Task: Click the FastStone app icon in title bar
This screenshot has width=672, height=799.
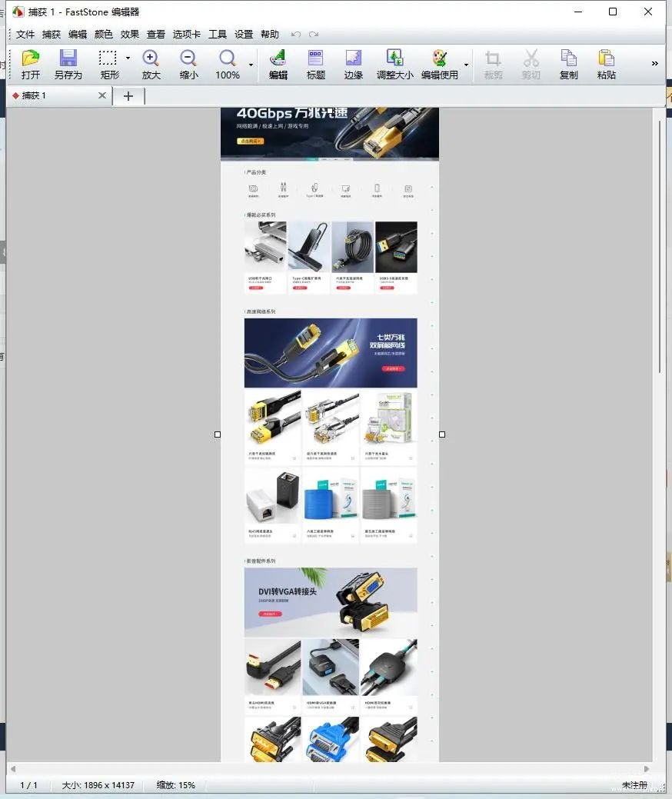Action: [x=18, y=12]
